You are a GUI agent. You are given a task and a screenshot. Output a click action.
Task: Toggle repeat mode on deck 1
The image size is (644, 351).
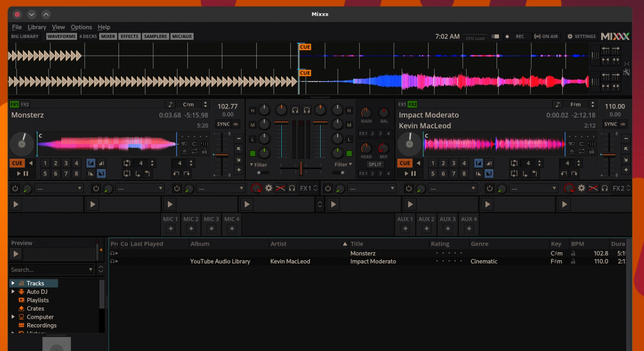click(x=194, y=151)
